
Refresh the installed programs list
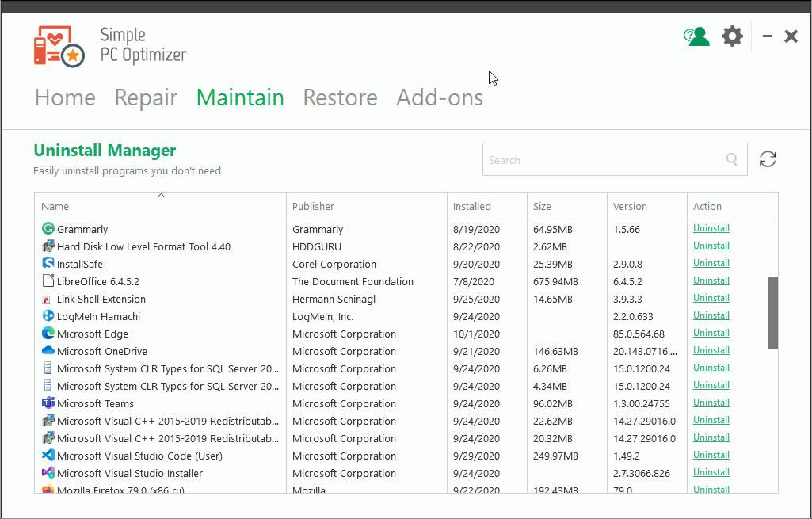(x=767, y=159)
